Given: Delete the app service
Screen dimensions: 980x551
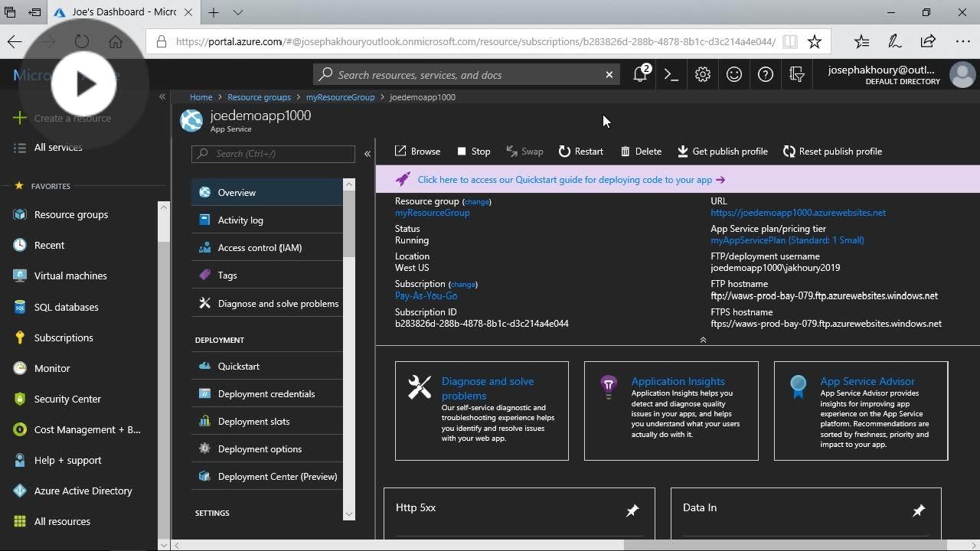Looking at the screenshot, I should pyautogui.click(x=640, y=152).
